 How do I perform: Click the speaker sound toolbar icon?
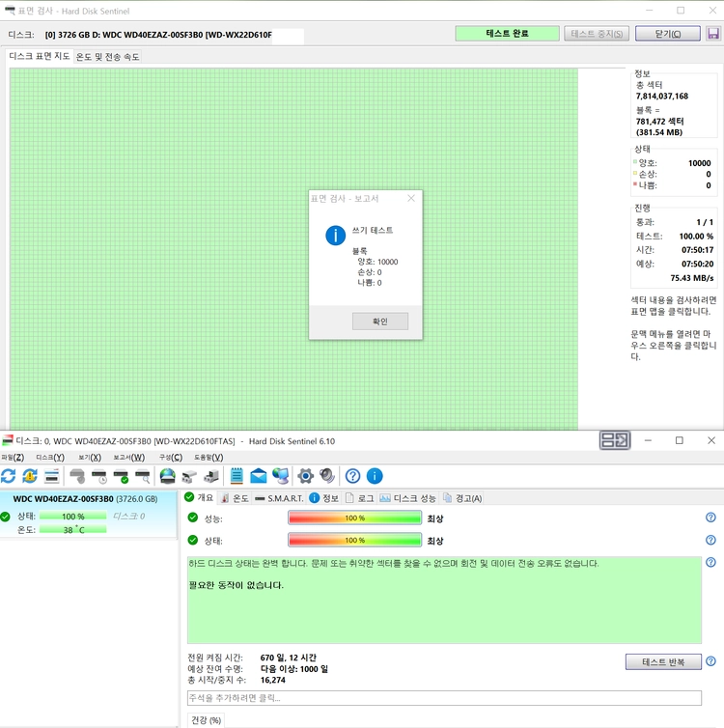327,476
